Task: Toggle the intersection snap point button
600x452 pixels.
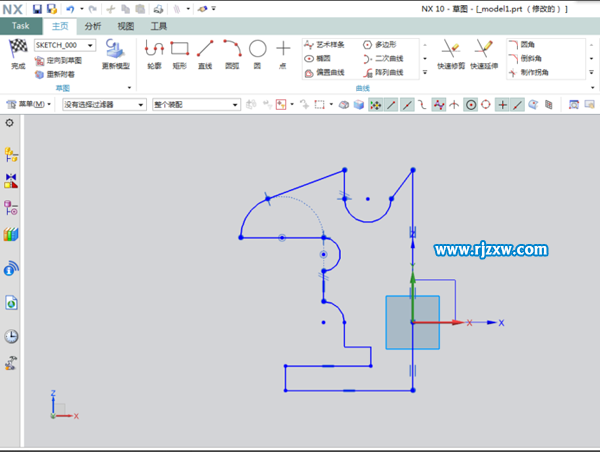Action: (454, 104)
